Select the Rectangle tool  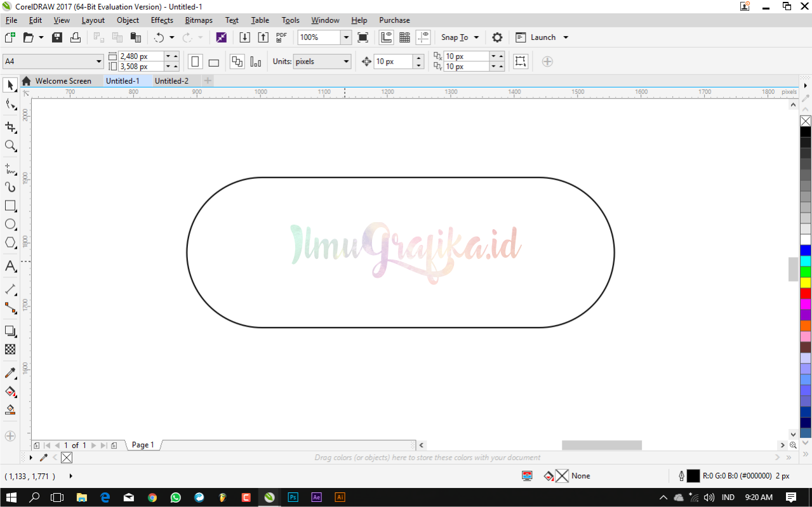point(10,206)
